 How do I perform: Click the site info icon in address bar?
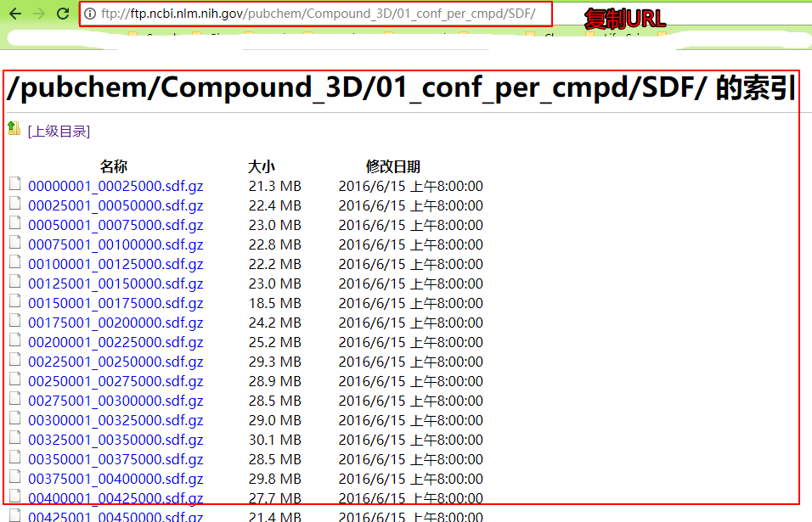click(90, 14)
